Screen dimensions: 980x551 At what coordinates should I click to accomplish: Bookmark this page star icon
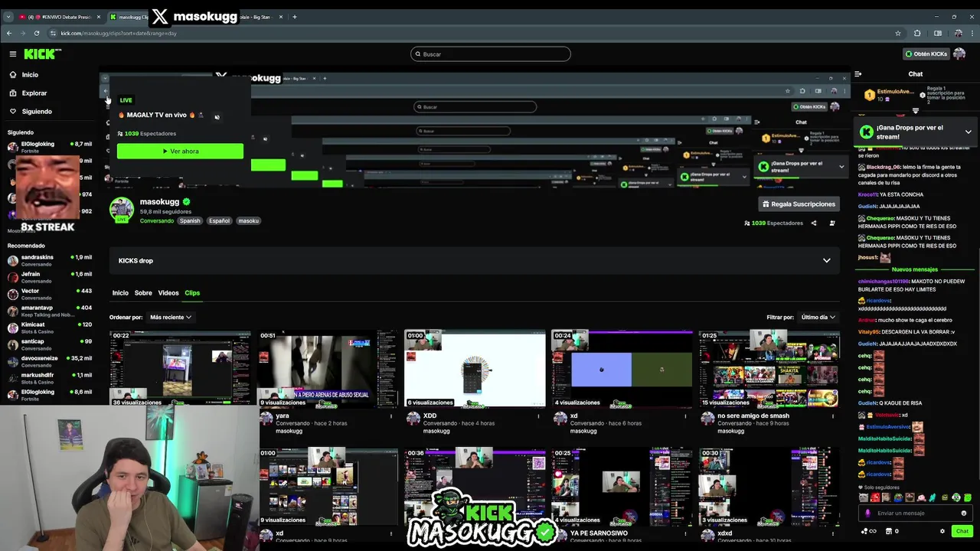coord(898,33)
